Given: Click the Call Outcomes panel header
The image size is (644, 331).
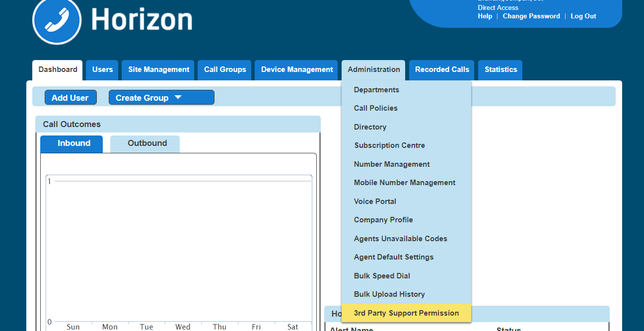Looking at the screenshot, I should point(178,124).
